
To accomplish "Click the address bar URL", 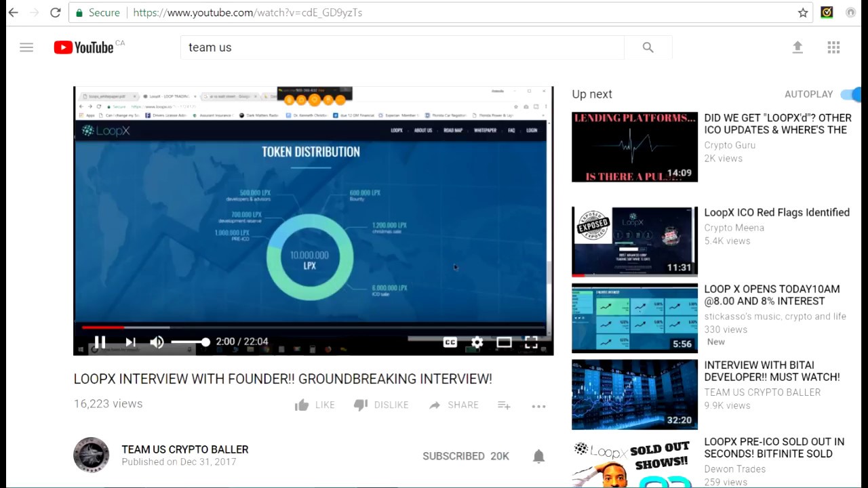I will (x=248, y=12).
